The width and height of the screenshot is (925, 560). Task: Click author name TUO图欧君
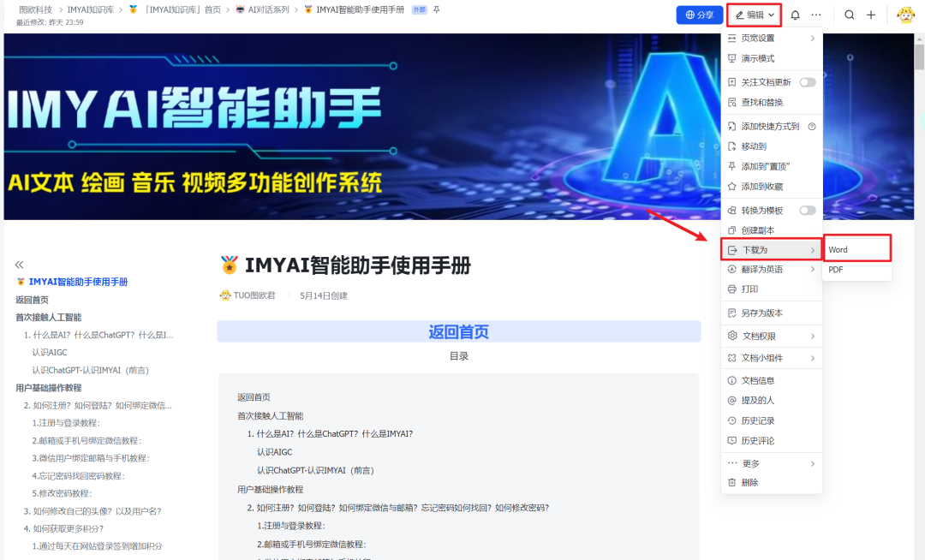pyautogui.click(x=254, y=295)
